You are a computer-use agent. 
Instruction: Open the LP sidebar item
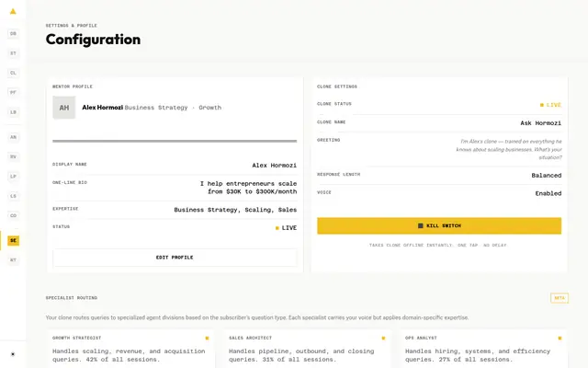tap(13, 176)
